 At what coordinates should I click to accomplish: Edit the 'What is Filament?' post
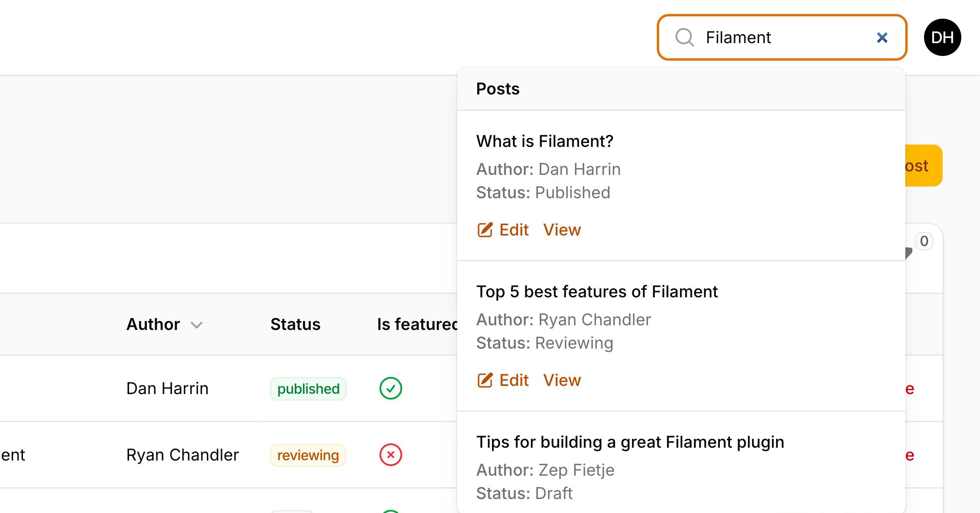click(503, 230)
